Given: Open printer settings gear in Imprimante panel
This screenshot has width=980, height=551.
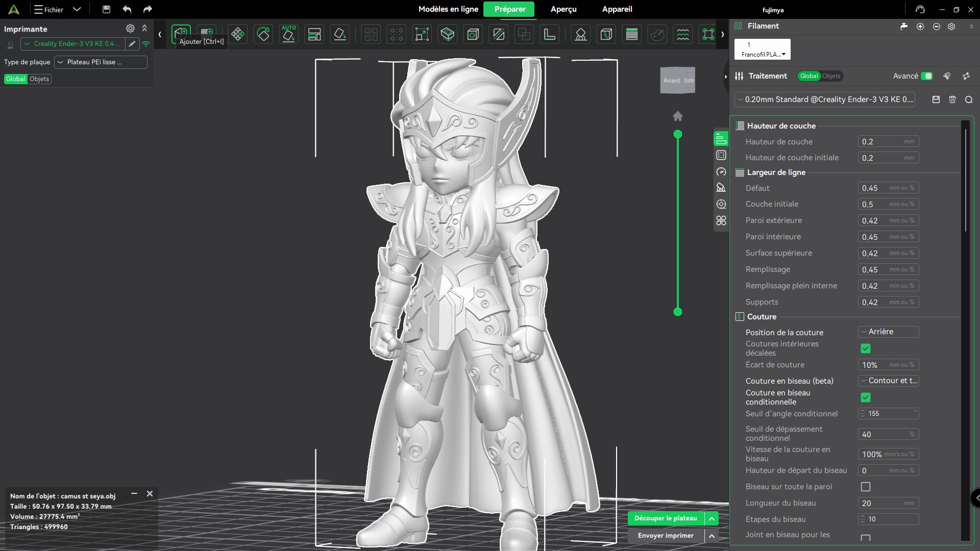Looking at the screenshot, I should click(x=130, y=29).
